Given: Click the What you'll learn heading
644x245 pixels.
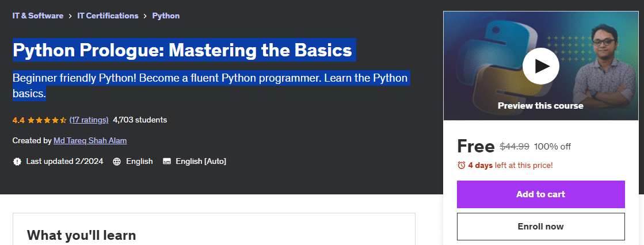Looking at the screenshot, I should (x=81, y=235).
